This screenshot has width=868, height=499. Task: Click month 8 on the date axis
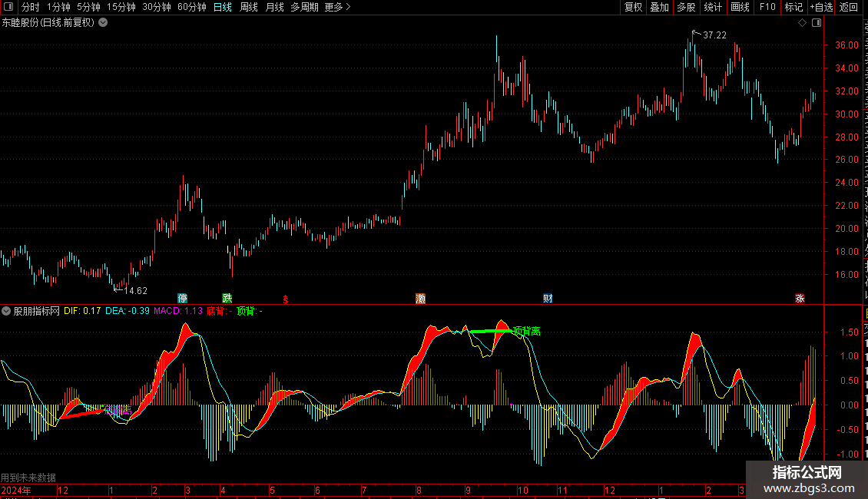(x=419, y=490)
